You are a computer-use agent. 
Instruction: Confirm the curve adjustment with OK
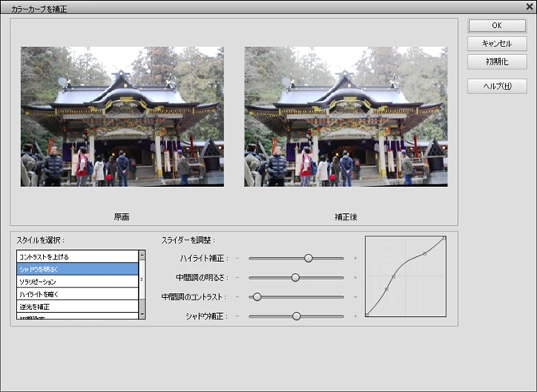pyautogui.click(x=497, y=26)
